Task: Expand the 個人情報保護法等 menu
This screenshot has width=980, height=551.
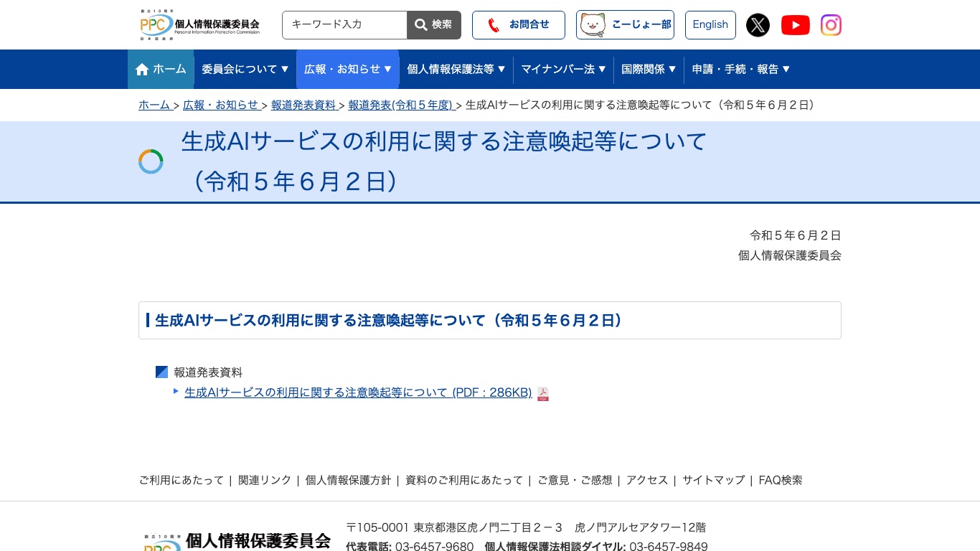Action: [x=456, y=70]
